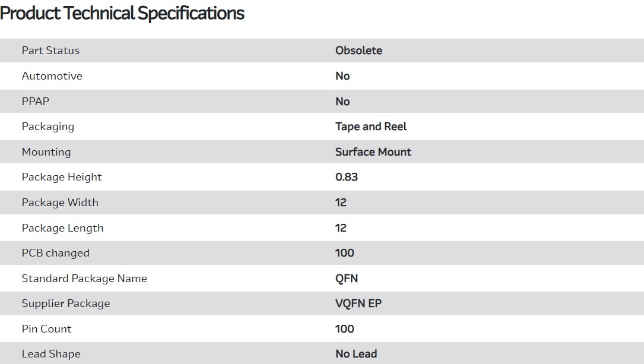Select the PPAP row label
The height and width of the screenshot is (364, 644).
[36, 102]
